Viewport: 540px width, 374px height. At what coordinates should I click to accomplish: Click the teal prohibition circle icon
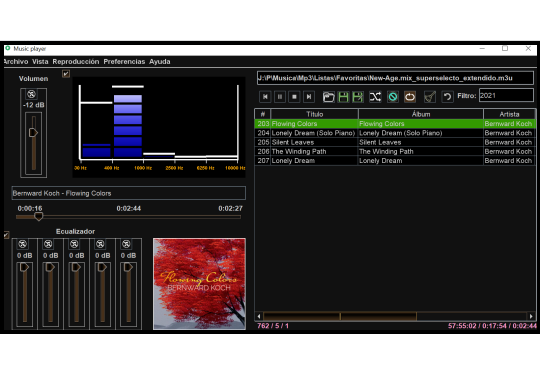[x=393, y=97]
